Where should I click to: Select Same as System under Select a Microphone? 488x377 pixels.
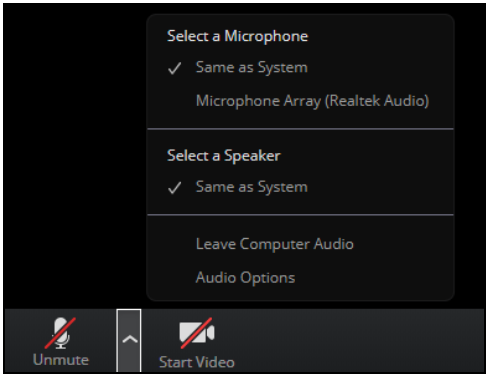(x=300, y=68)
